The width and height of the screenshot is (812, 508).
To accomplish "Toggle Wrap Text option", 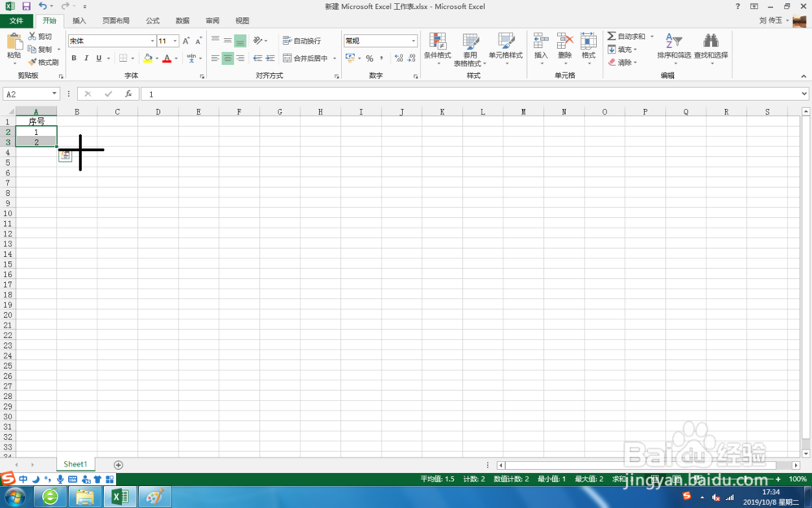I will click(302, 41).
